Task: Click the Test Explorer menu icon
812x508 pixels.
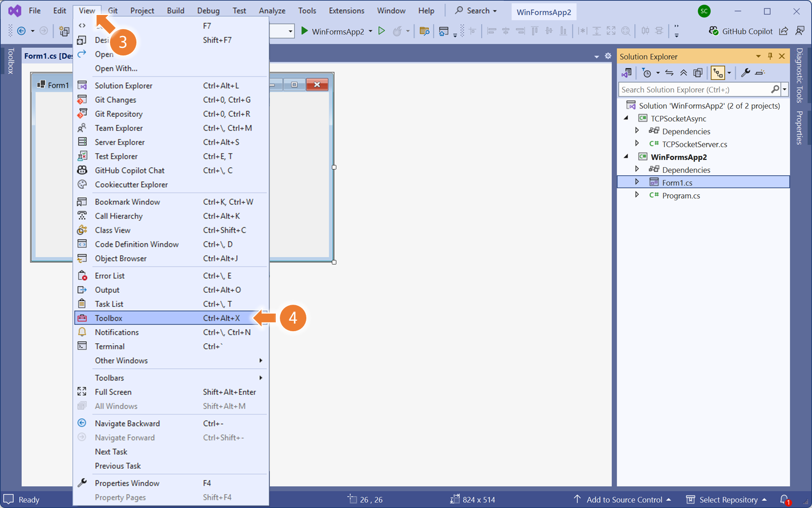Action: [82, 156]
